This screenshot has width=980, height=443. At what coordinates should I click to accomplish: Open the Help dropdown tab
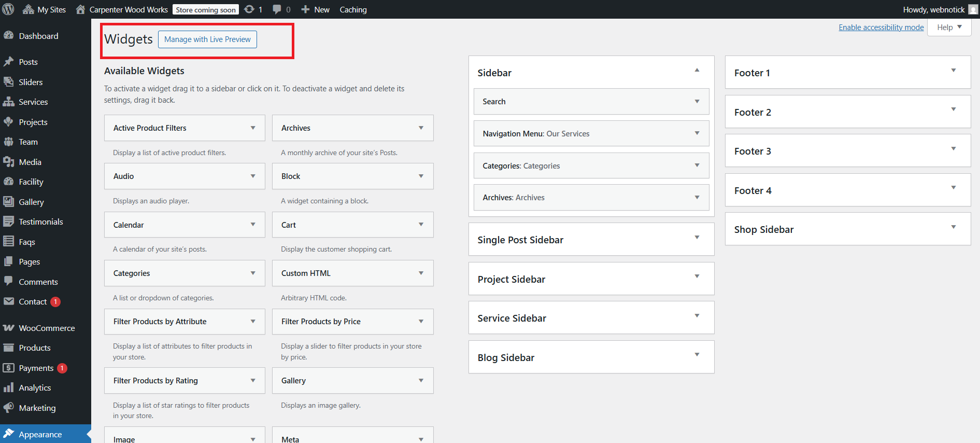[949, 27]
